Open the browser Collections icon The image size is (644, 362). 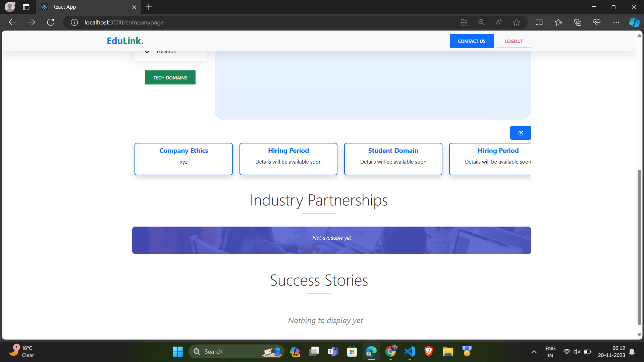(x=578, y=22)
